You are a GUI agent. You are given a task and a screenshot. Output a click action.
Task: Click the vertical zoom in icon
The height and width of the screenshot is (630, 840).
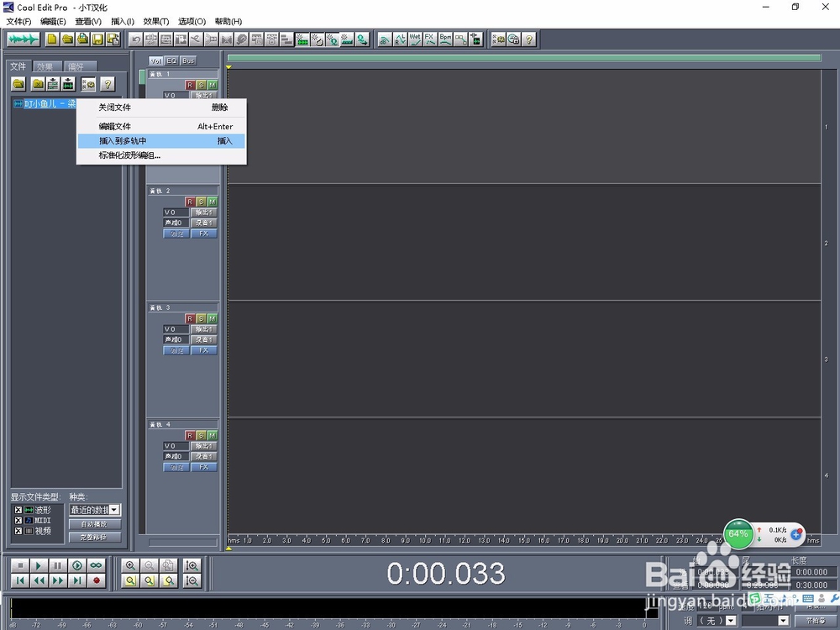tap(192, 565)
